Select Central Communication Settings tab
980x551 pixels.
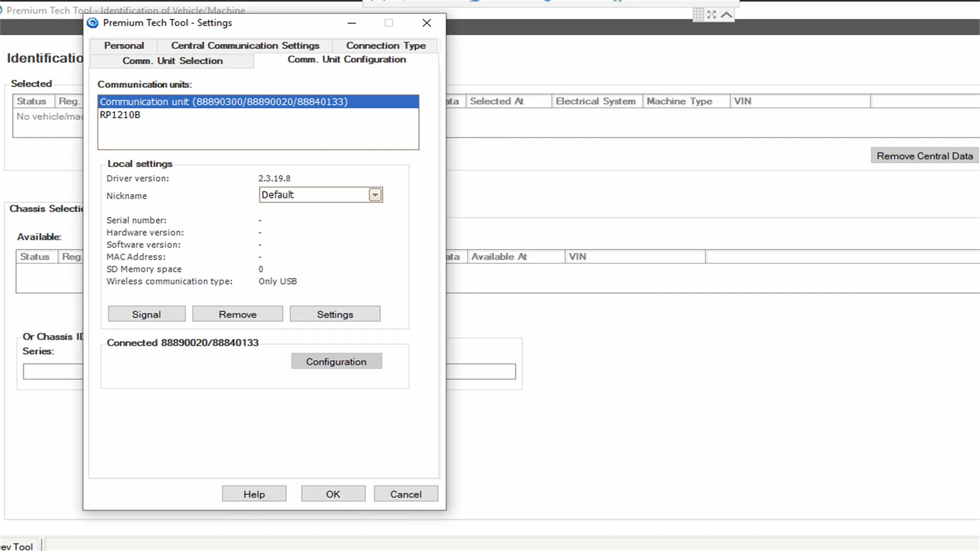coord(245,45)
